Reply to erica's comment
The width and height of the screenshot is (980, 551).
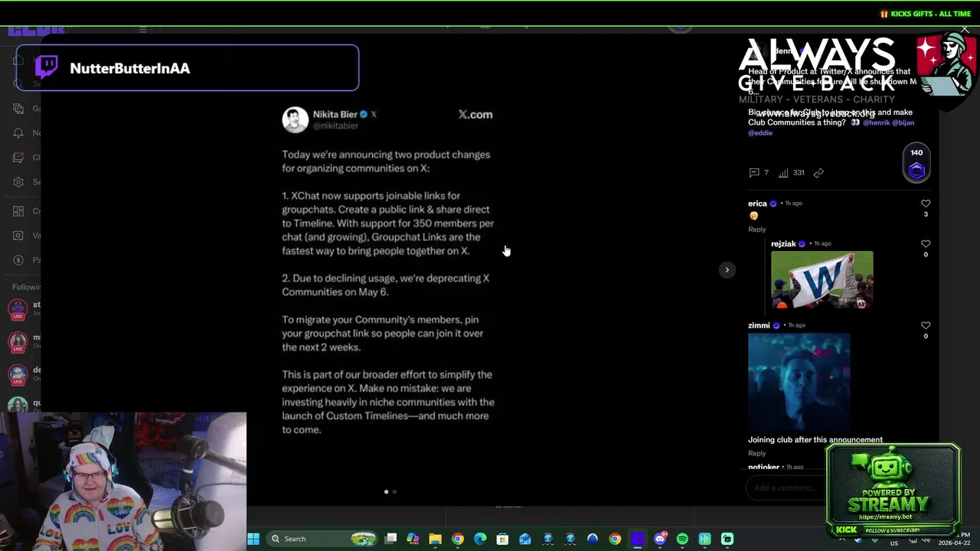[x=756, y=230]
